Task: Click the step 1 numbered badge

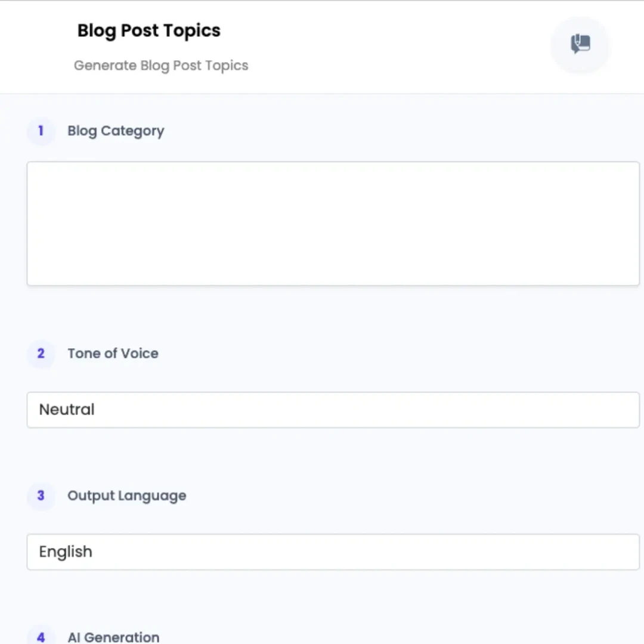Action: [41, 131]
